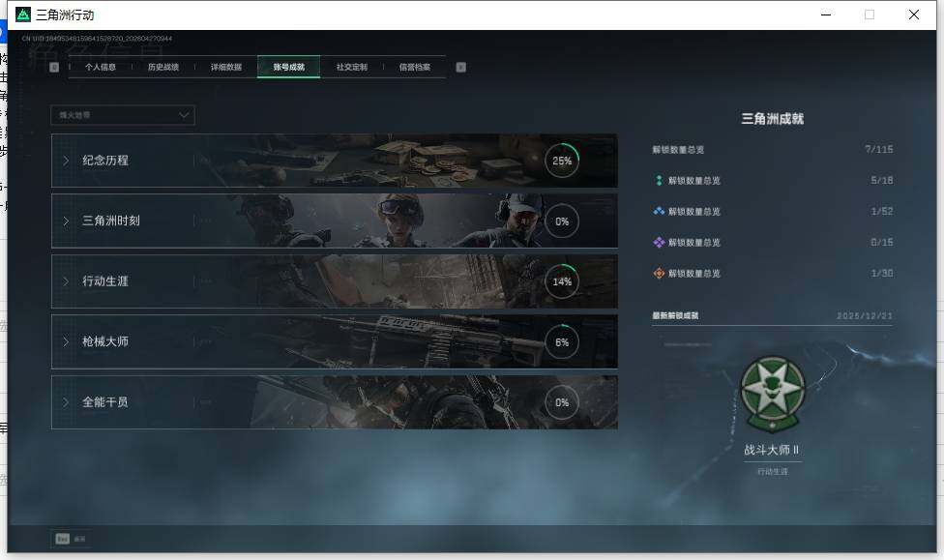Click the 6% progress ring on 枪械大师
This screenshot has width=944, height=560.
coord(562,342)
